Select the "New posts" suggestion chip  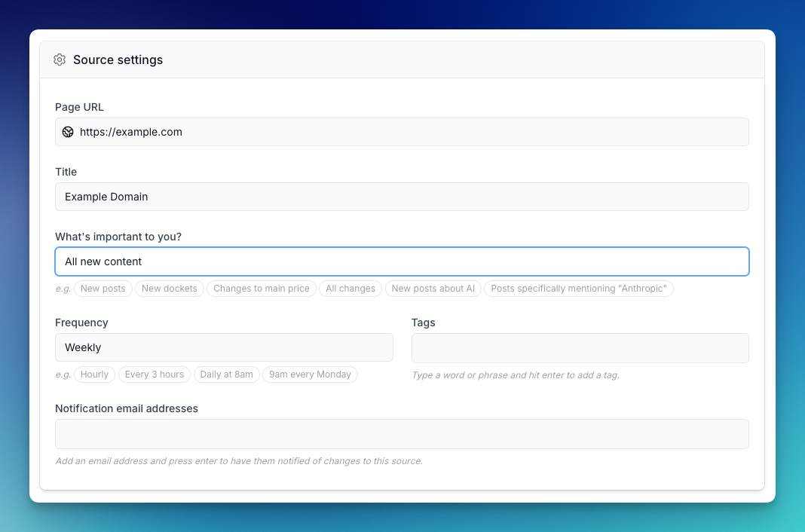click(103, 289)
